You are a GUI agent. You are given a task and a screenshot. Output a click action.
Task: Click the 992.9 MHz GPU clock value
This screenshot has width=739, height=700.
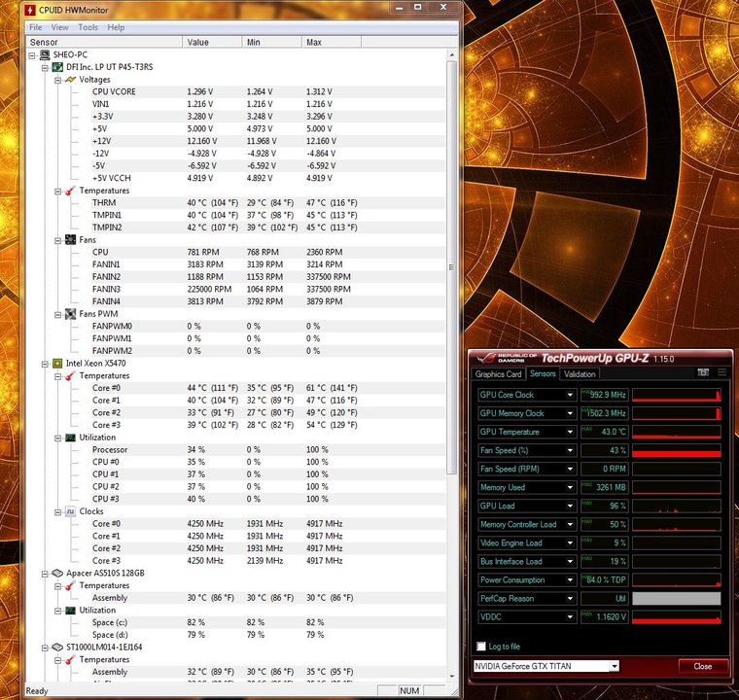pos(605,395)
